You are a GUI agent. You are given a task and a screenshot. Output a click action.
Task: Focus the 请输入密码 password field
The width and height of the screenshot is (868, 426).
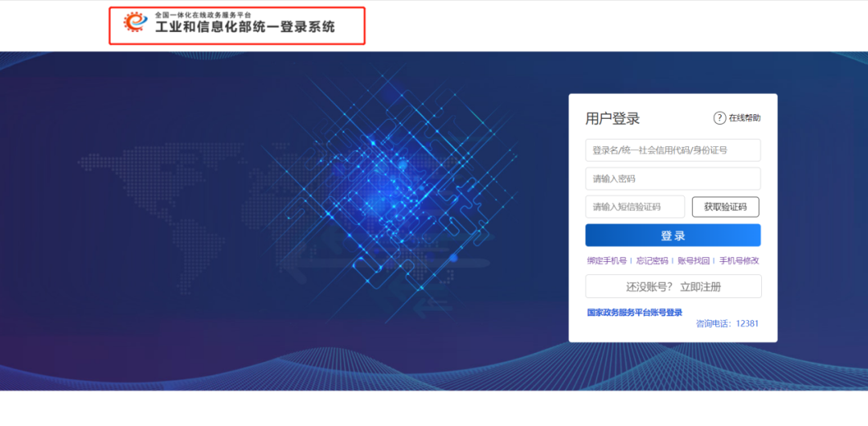(x=673, y=178)
